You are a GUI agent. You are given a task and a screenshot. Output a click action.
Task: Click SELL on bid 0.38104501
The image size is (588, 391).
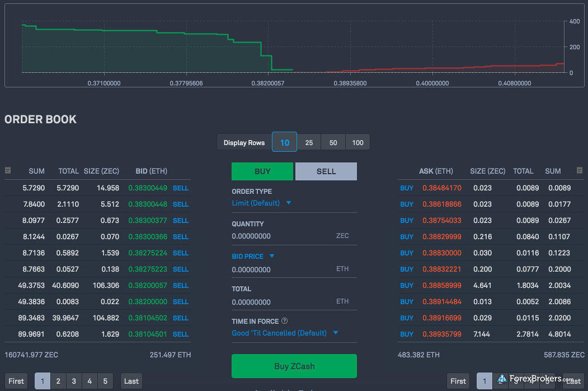coord(180,334)
